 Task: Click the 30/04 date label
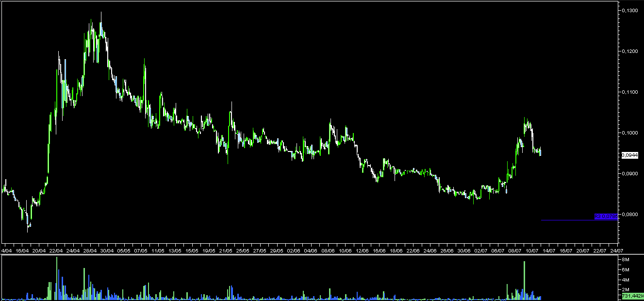click(107, 251)
